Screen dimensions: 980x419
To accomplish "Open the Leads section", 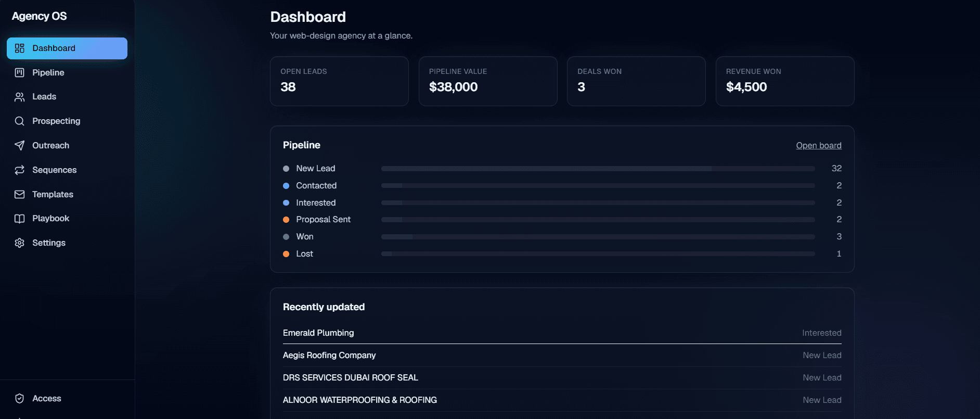I will pos(67,97).
